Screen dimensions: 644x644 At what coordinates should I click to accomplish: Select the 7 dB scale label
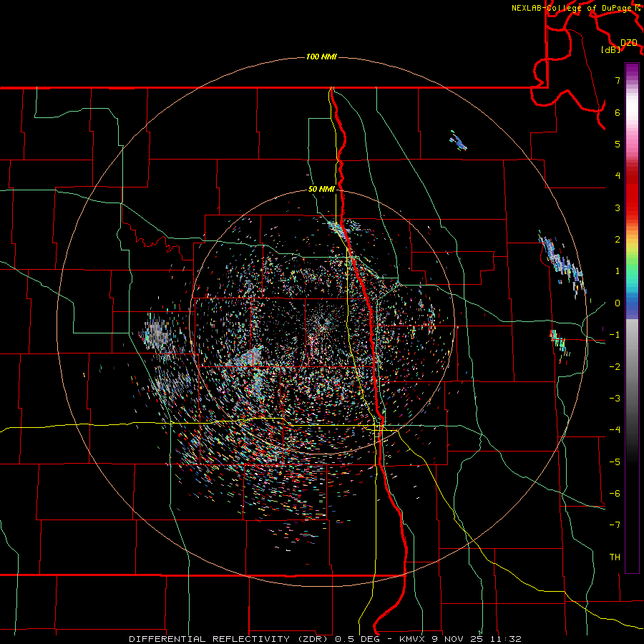point(618,80)
